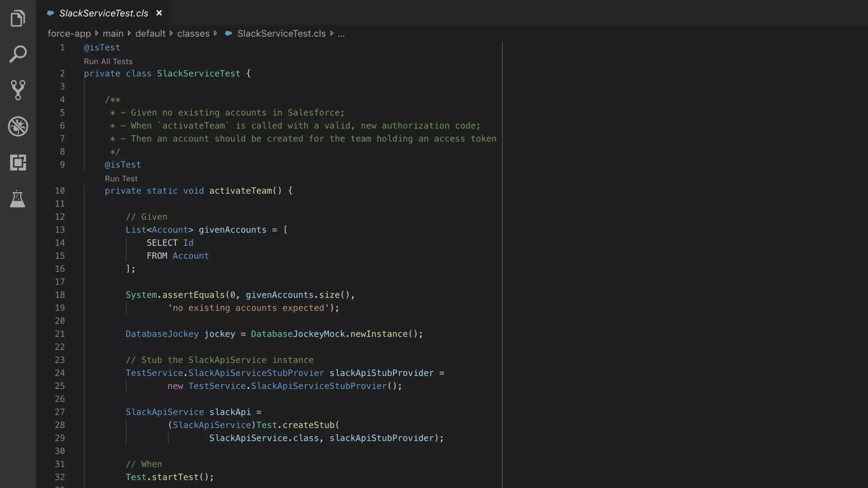Place cursor on activateTeam method name
This screenshot has width=868, height=488.
[x=240, y=191]
